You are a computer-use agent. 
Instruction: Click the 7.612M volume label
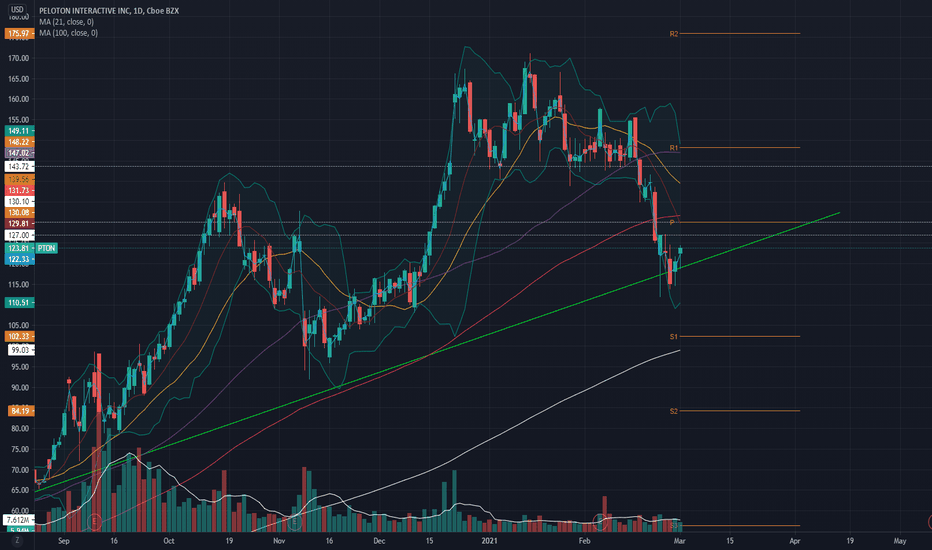point(19,520)
